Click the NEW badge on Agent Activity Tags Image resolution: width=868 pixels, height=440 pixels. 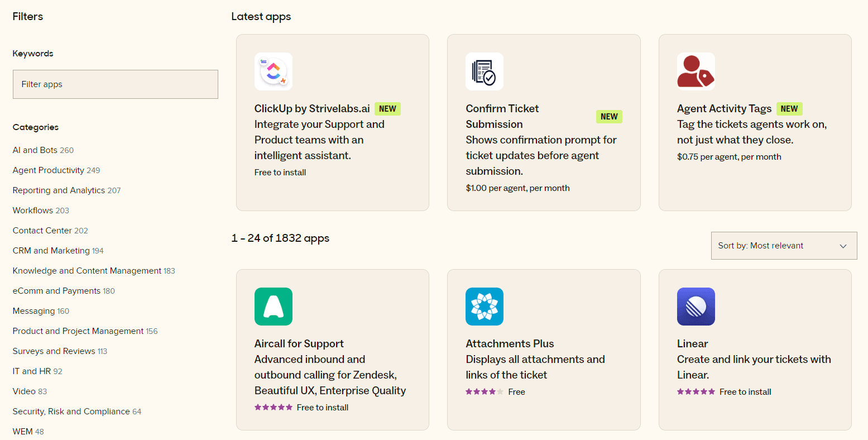click(789, 109)
